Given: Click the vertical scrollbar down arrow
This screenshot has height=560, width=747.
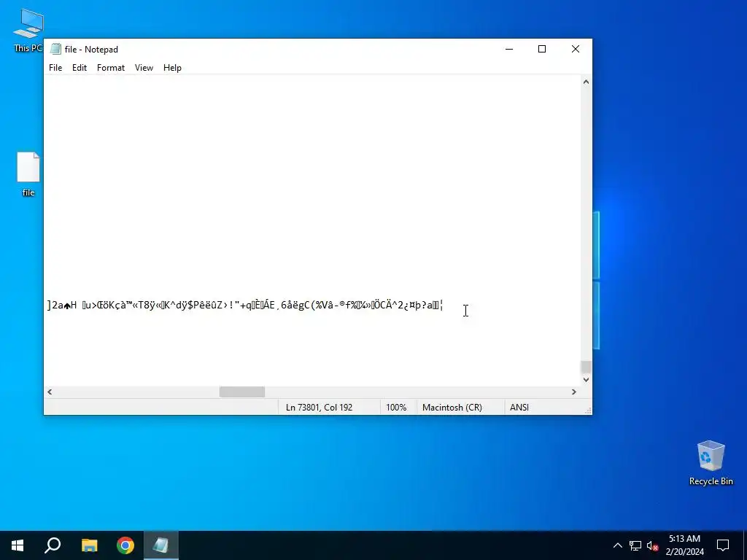Looking at the screenshot, I should 586,380.
